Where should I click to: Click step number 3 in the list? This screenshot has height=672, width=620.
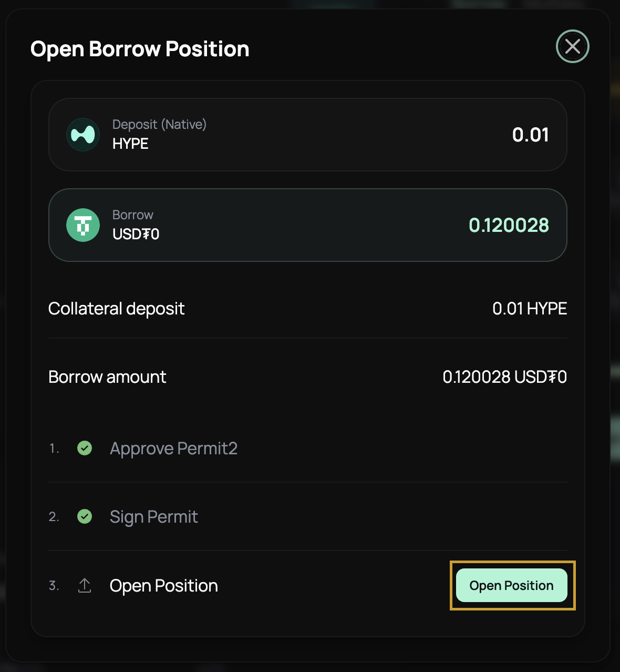53,585
